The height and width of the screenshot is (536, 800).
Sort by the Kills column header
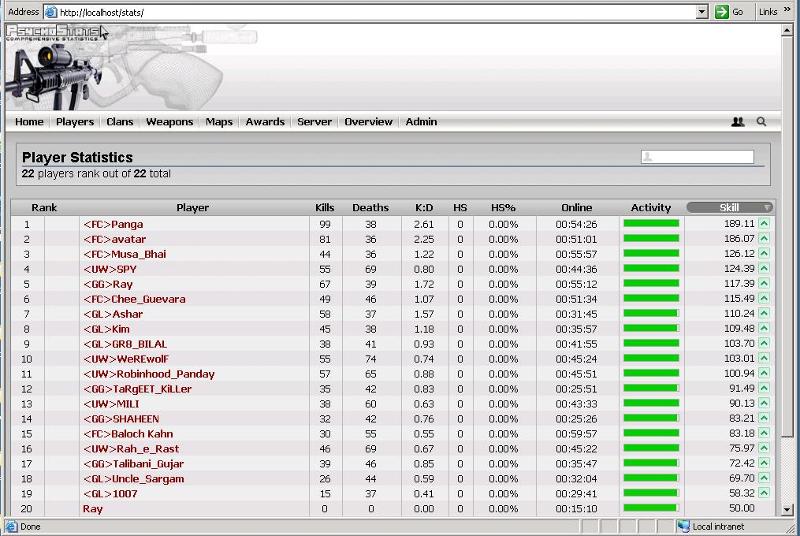click(324, 207)
